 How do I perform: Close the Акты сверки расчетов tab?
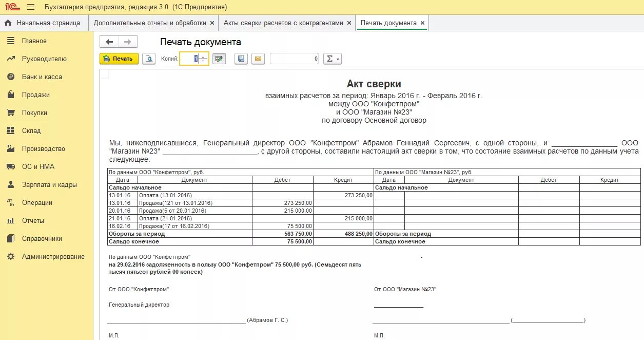(349, 23)
